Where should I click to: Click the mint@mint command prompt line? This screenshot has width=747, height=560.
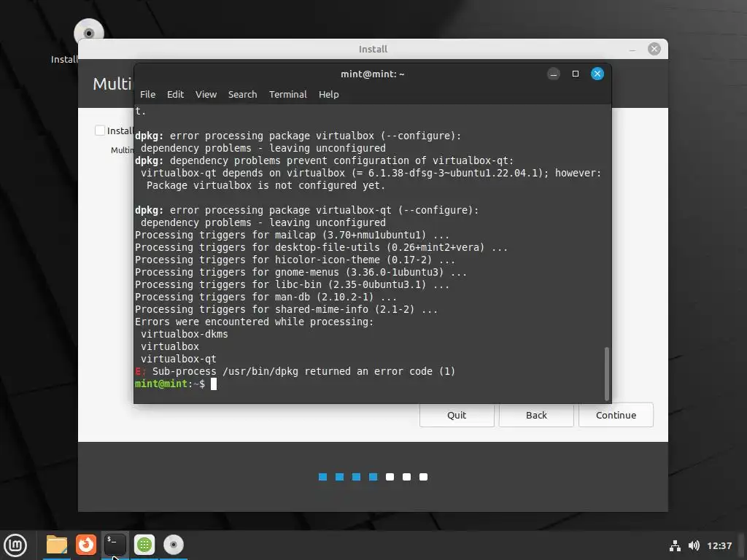[x=176, y=384]
